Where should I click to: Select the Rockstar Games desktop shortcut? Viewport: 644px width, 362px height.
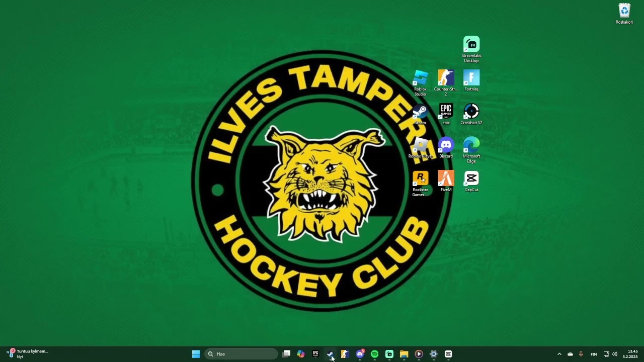pos(420,184)
